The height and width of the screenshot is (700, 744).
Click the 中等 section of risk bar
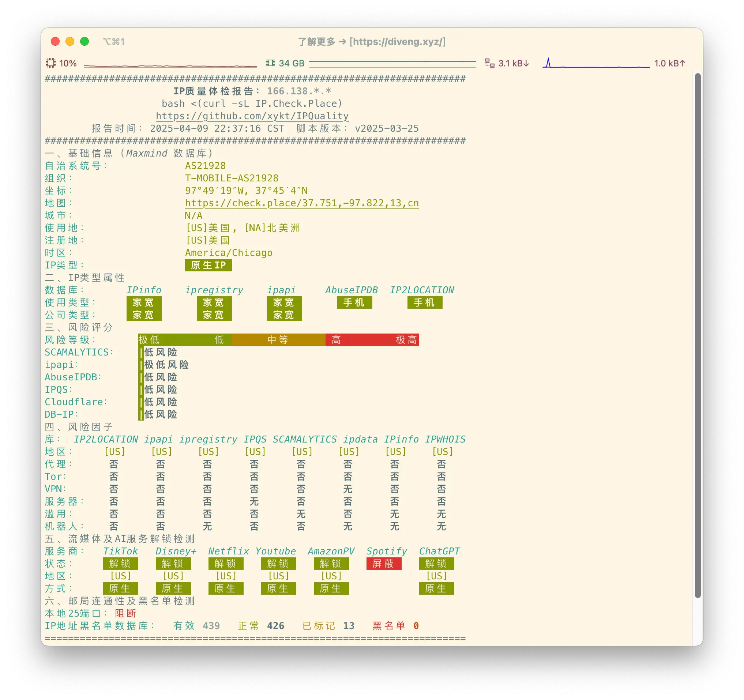pyautogui.click(x=278, y=340)
